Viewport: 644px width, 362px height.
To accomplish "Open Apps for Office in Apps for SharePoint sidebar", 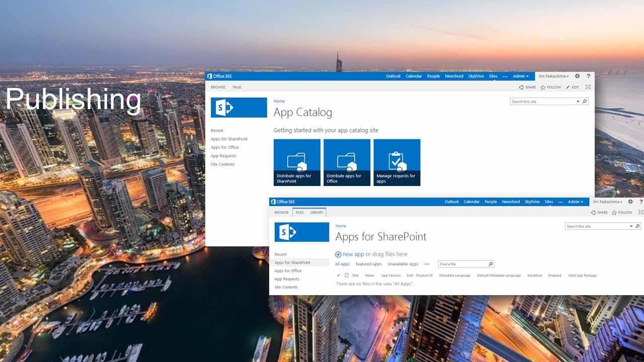I will tap(288, 271).
